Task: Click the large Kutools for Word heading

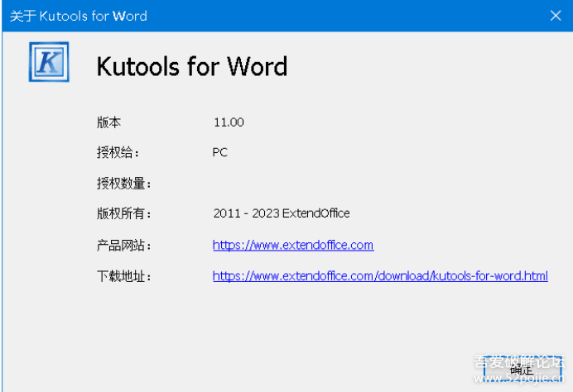Action: [192, 66]
